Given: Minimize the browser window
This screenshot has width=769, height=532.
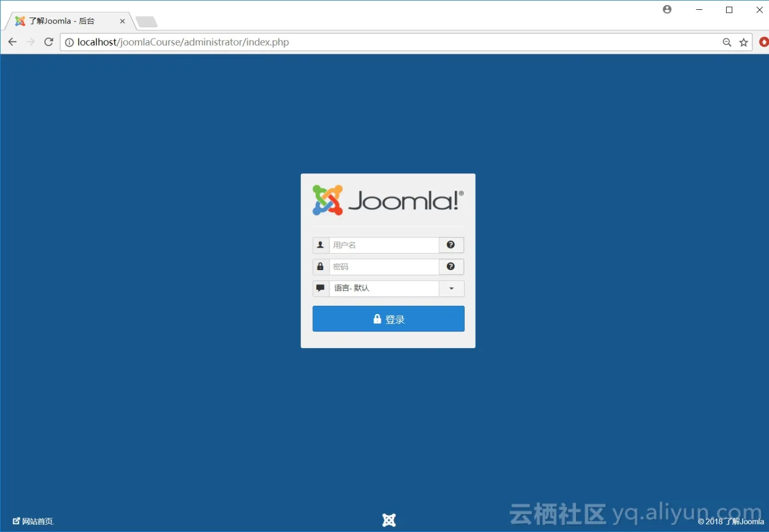Looking at the screenshot, I should click(699, 10).
